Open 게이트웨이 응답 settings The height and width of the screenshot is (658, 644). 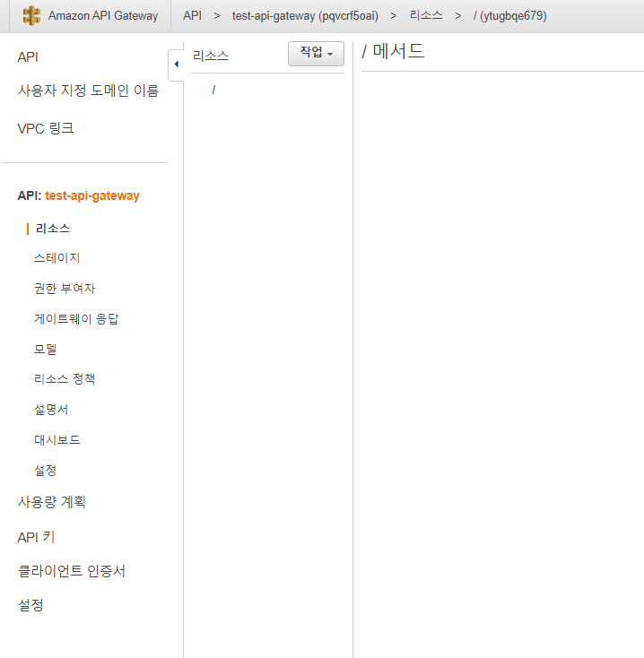pos(76,319)
